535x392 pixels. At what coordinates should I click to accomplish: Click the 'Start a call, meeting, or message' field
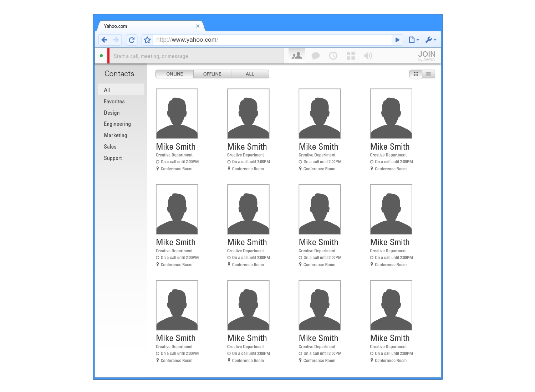(197, 56)
